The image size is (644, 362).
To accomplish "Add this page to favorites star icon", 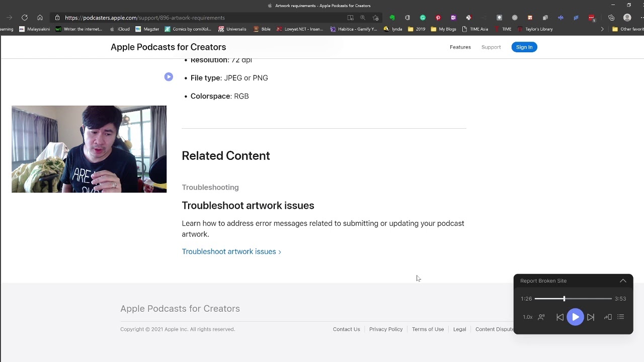I will coord(375,18).
